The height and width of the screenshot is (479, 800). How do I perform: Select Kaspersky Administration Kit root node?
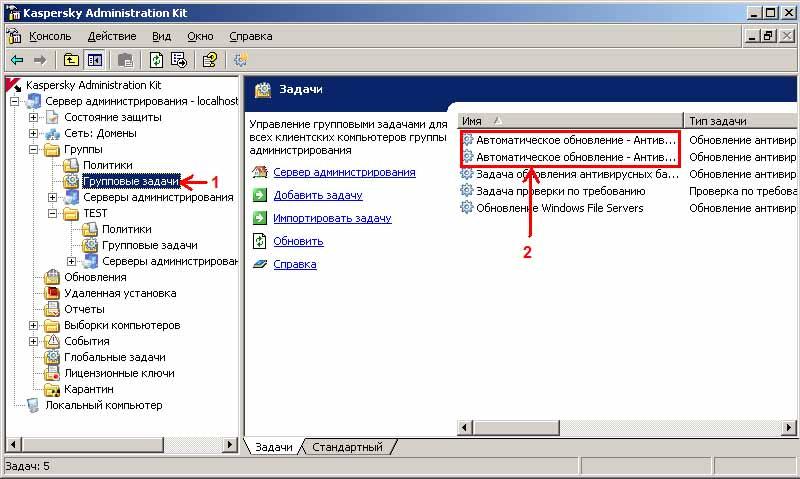(x=93, y=85)
